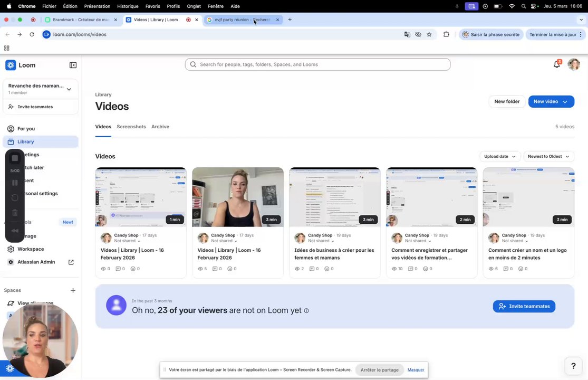Click the webcam bubble overlay
The image size is (588, 380).
(x=40, y=340)
